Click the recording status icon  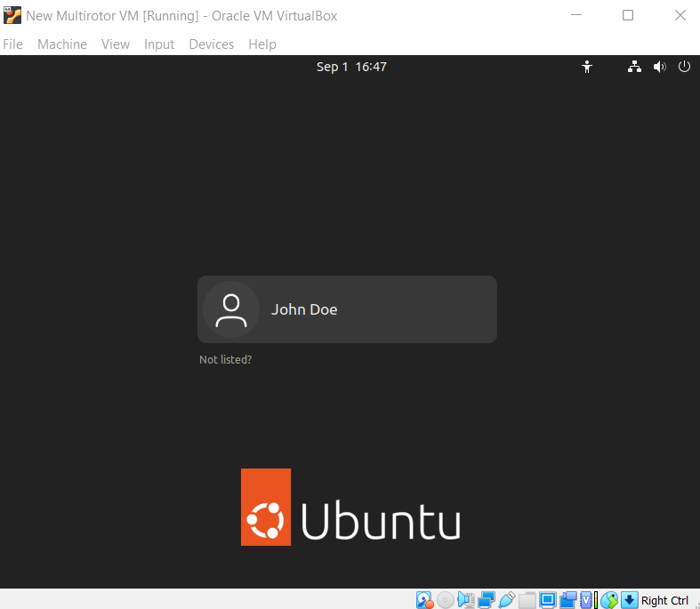pos(567,600)
